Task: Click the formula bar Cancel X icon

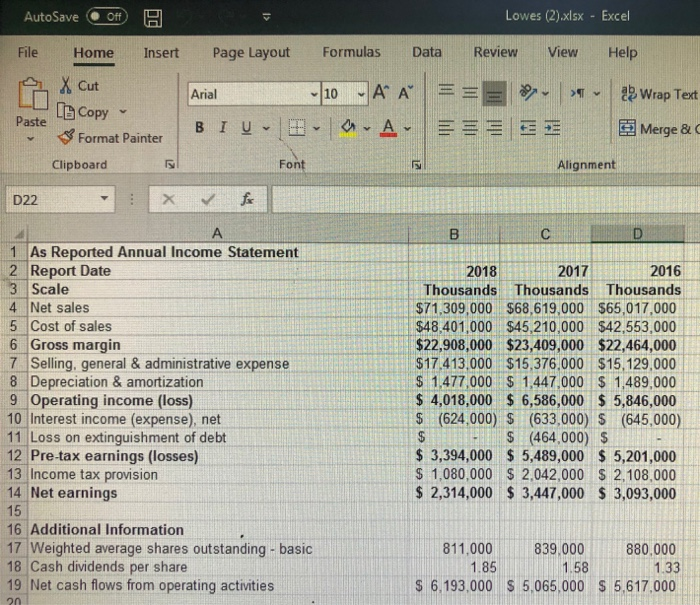Action: [x=168, y=199]
